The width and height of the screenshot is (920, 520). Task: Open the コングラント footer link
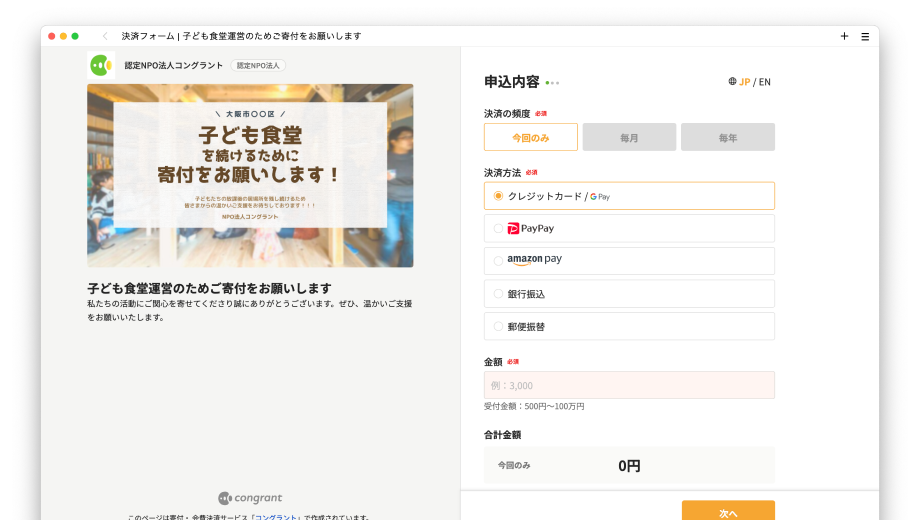tap(276, 517)
